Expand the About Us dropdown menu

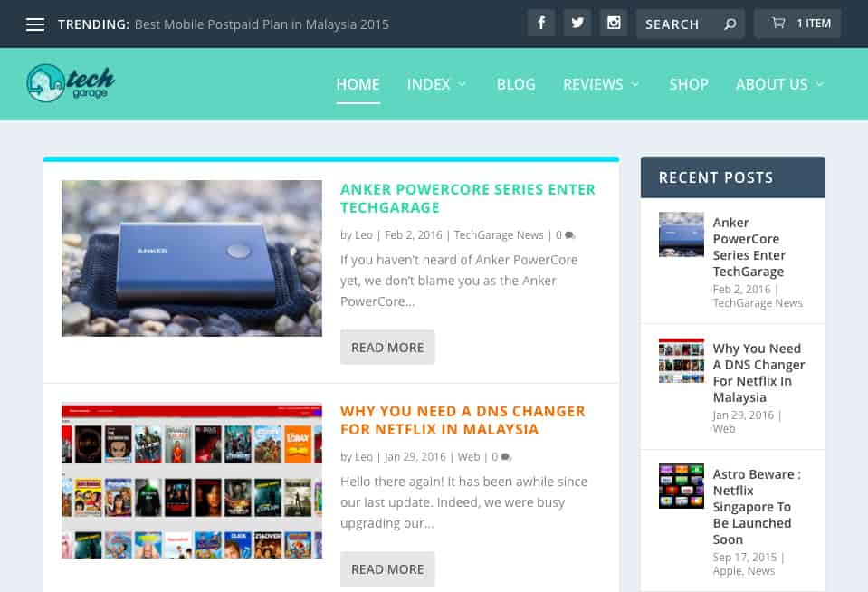(779, 84)
